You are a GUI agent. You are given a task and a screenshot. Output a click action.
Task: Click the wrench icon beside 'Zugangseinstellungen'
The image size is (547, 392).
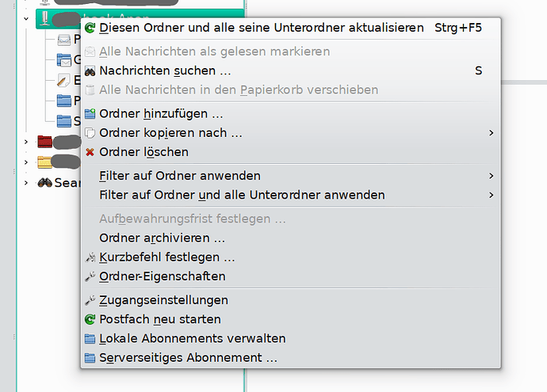click(x=90, y=300)
